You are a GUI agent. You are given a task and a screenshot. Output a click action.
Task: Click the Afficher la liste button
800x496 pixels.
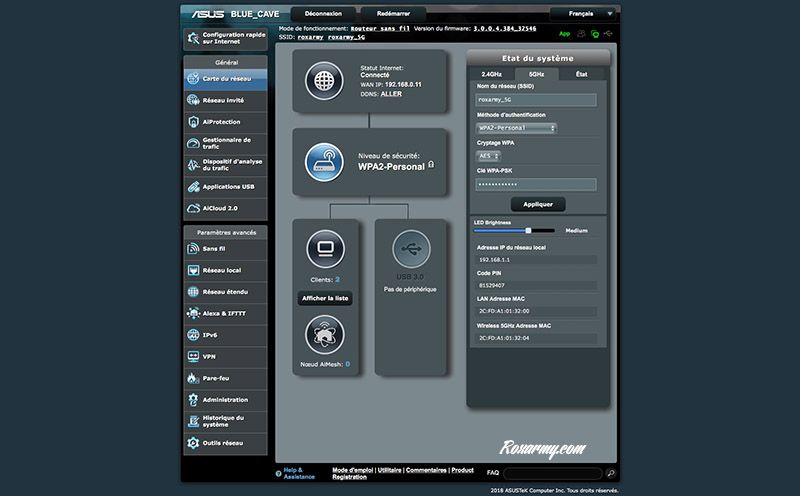coord(325,298)
